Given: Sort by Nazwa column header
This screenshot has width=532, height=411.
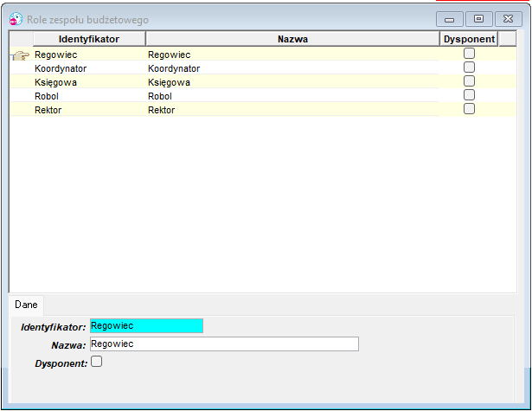Looking at the screenshot, I should coord(292,39).
